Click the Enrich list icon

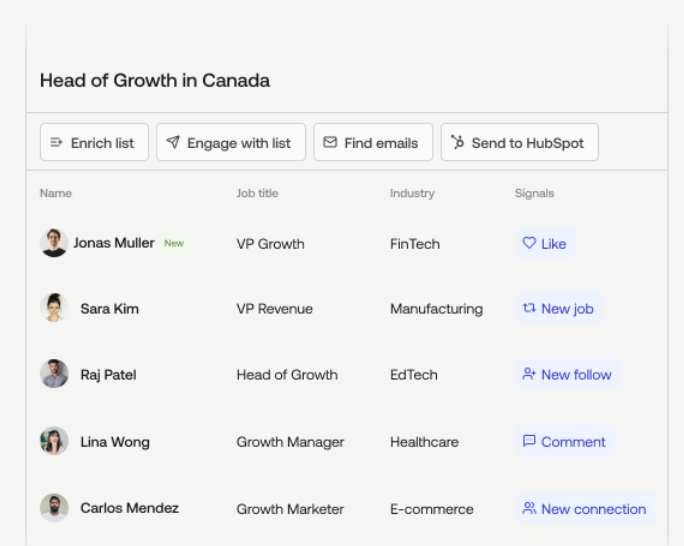click(56, 142)
